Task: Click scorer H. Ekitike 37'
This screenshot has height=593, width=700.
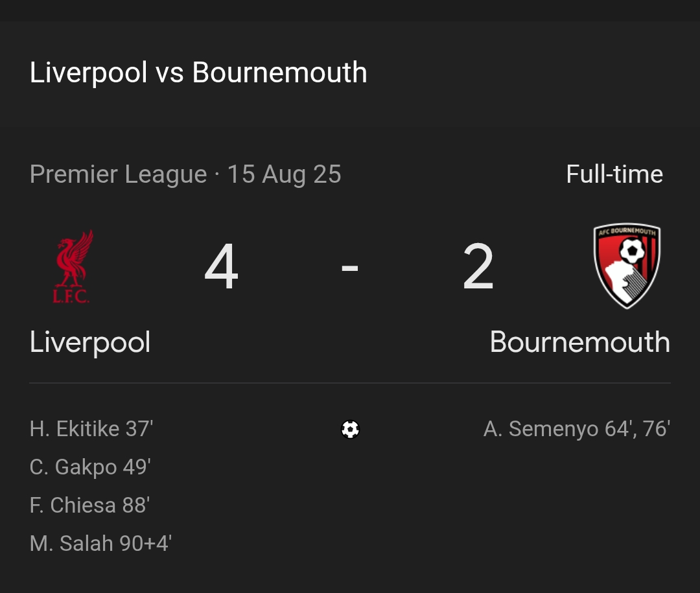Action: [91, 428]
